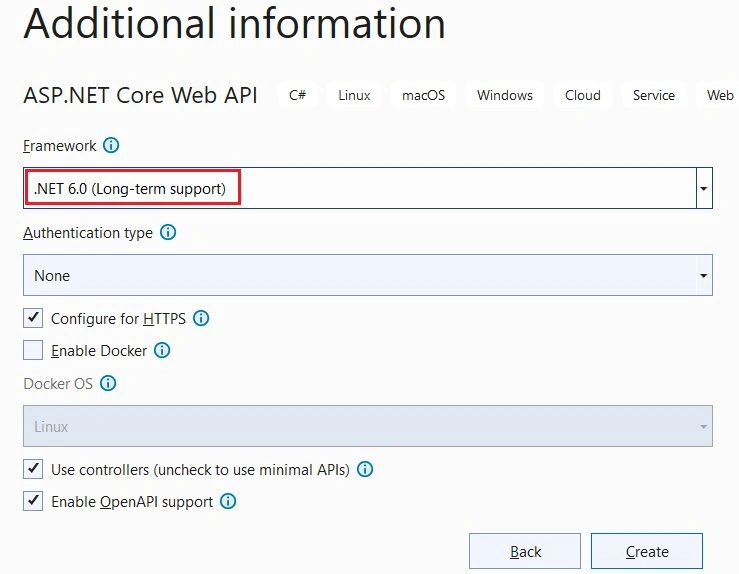The height and width of the screenshot is (574, 739).
Task: Click the Authentication type label
Action: [88, 233]
